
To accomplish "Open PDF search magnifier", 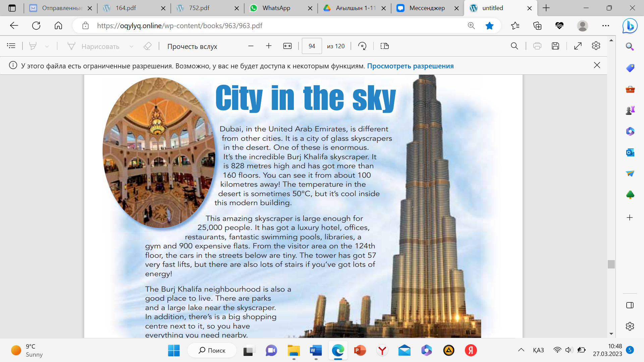I will click(x=514, y=46).
